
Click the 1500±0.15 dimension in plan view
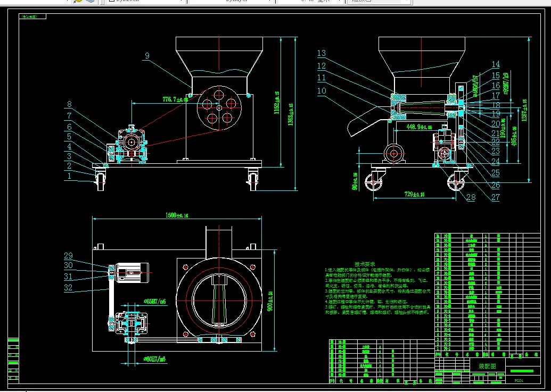coord(176,215)
